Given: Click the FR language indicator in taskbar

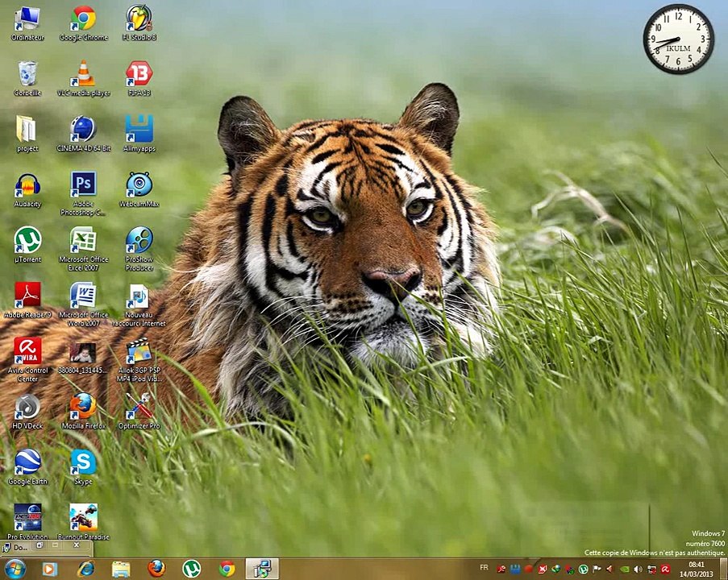Looking at the screenshot, I should point(484,568).
